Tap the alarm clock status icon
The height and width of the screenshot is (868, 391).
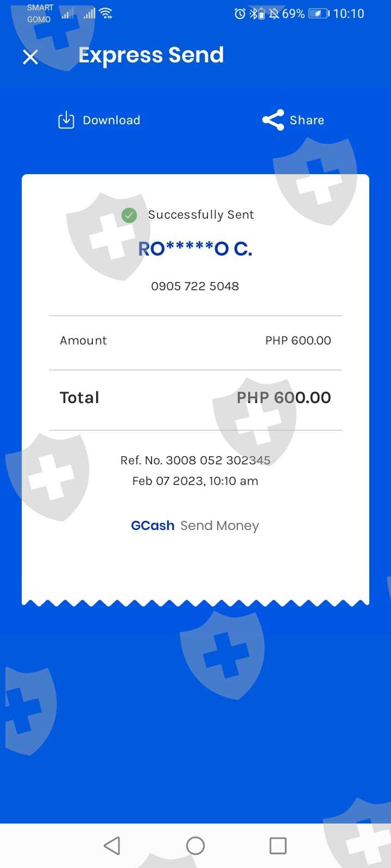click(239, 14)
